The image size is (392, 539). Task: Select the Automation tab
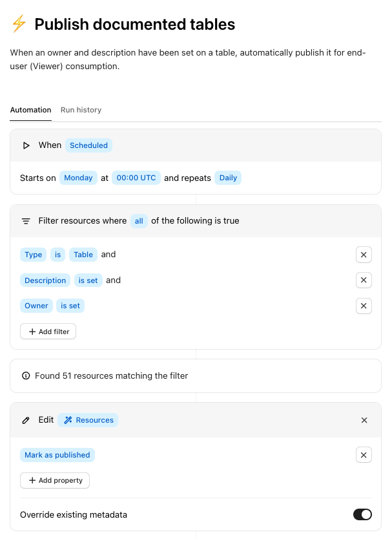click(x=30, y=110)
